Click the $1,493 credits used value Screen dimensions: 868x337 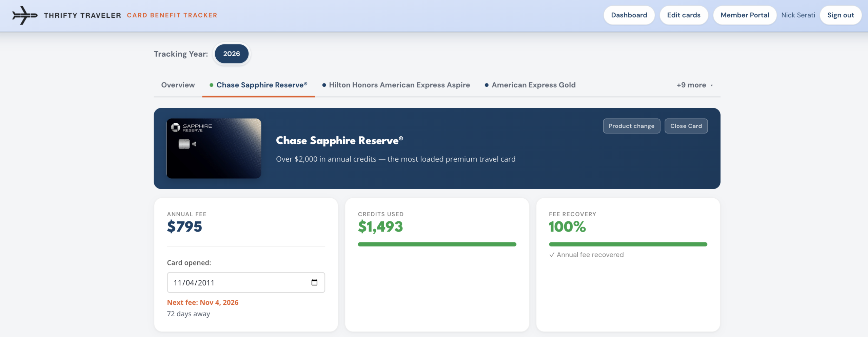[380, 226]
